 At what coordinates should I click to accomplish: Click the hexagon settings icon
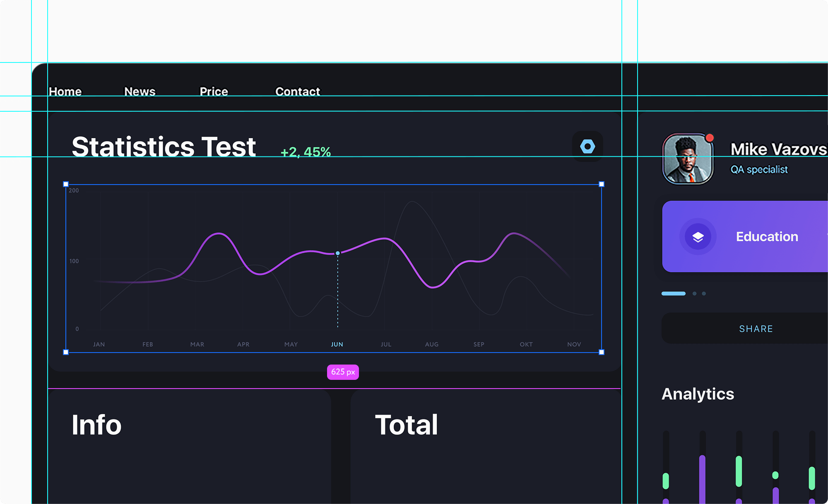coord(587,146)
